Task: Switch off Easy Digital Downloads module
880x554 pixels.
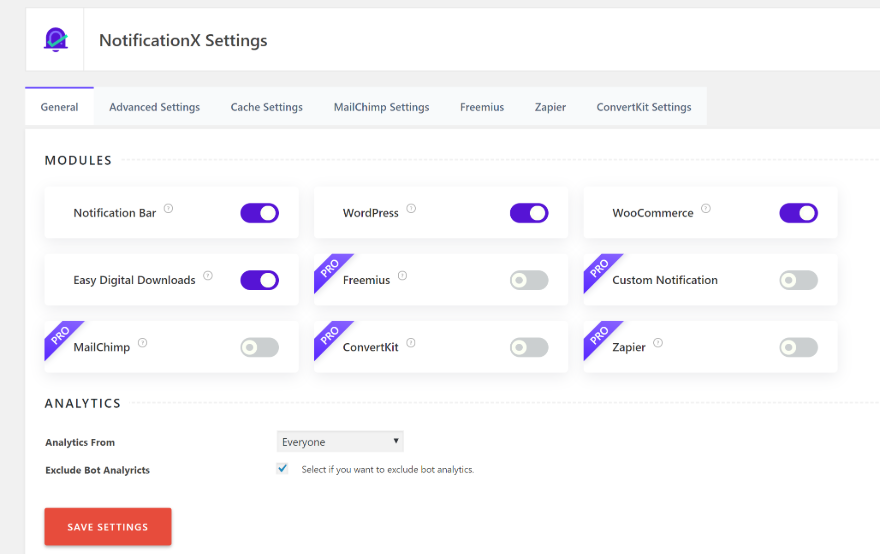Action: pyautogui.click(x=260, y=280)
